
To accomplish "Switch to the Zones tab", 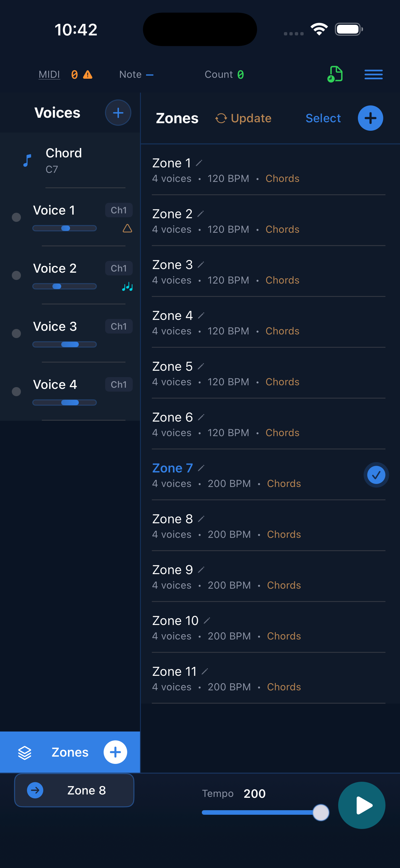I will pyautogui.click(x=70, y=752).
